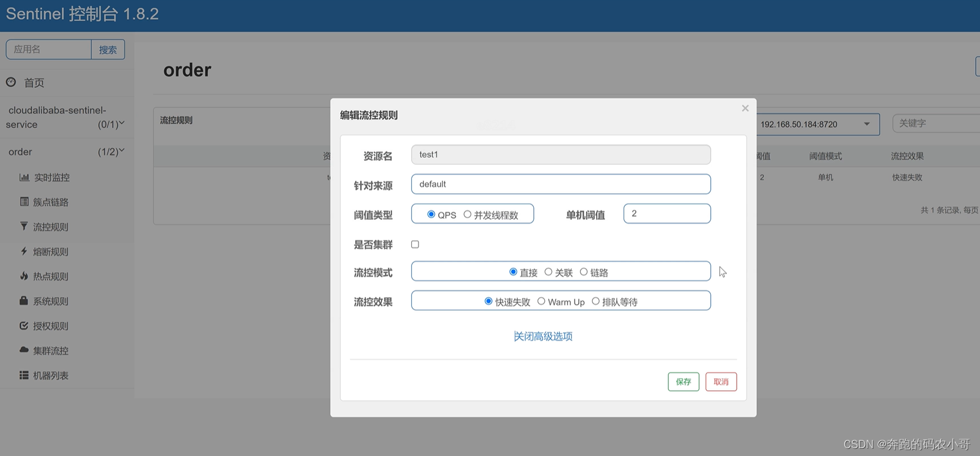980x456 pixels.
Task: Close the 编辑流控规则 dialog with X
Action: point(745,108)
